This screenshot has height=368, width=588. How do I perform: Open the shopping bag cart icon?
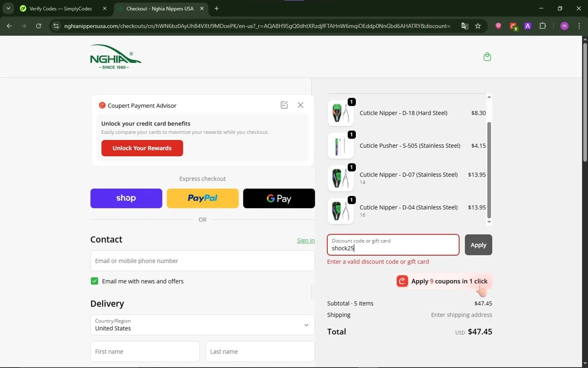click(487, 57)
